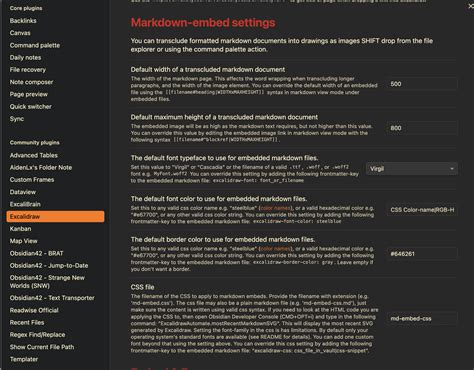The image size is (474, 370).
Task: Open color names link under font color
Action: click(x=275, y=208)
